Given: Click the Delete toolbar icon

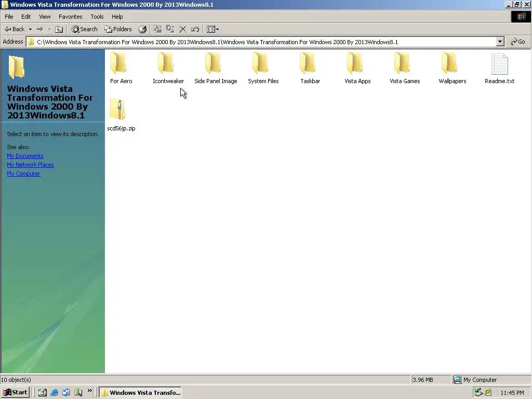Looking at the screenshot, I should coord(182,29).
